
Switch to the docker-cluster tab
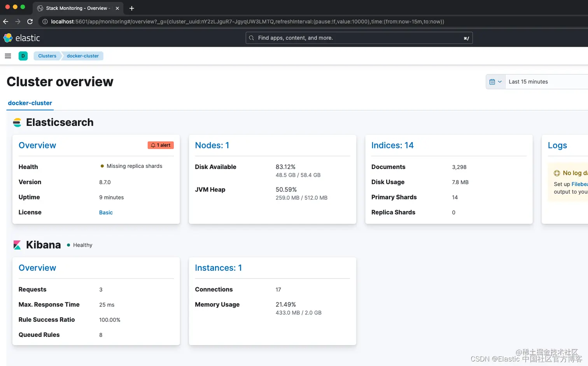30,103
